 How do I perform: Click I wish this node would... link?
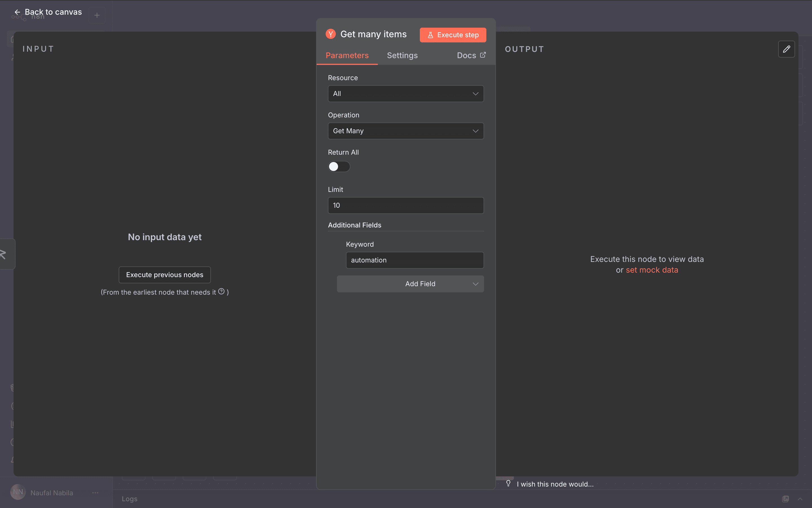coord(555,484)
